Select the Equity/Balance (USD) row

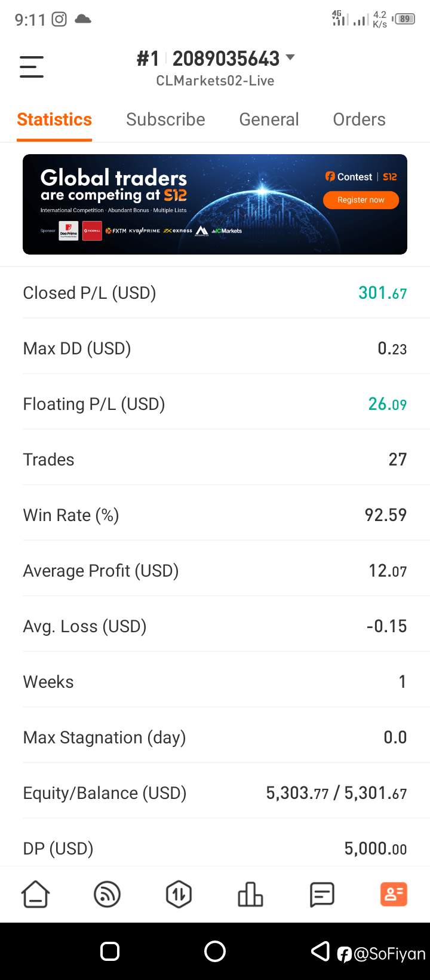(215, 793)
